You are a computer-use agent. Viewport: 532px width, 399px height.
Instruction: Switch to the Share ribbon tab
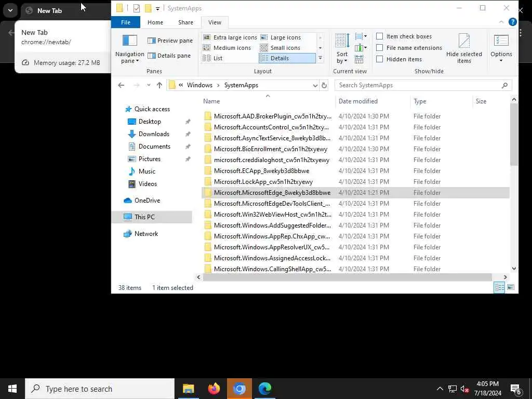[185, 22]
